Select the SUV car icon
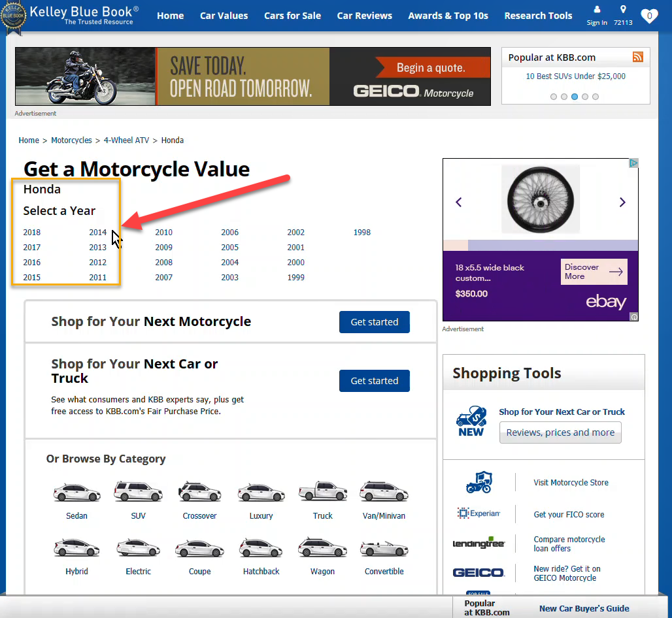 coord(138,492)
